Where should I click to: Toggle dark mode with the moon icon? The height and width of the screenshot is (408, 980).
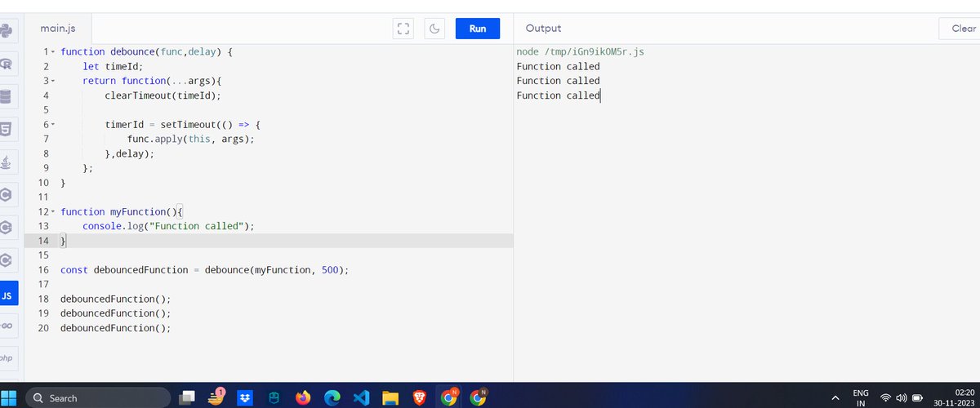click(x=435, y=29)
